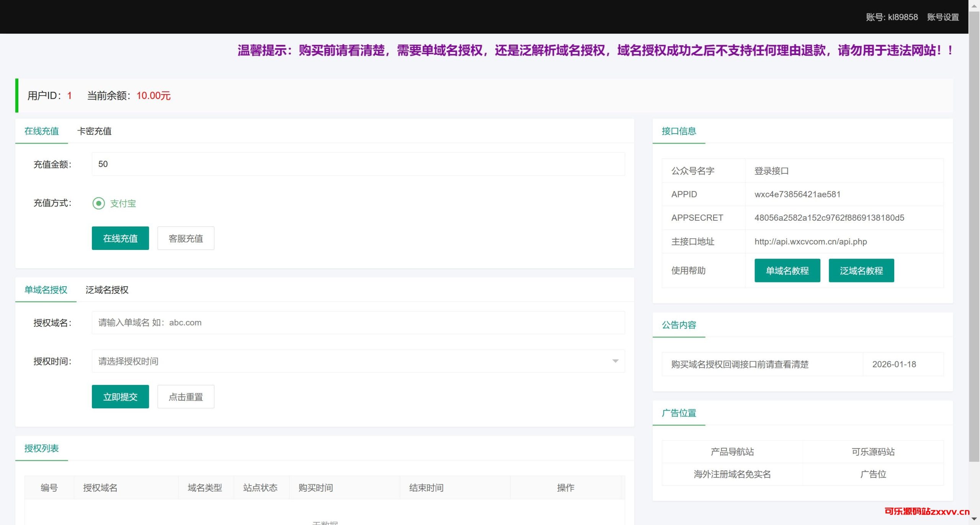980x525 pixels.
Task: Open the 泛域名教程 help button
Action: (861, 271)
